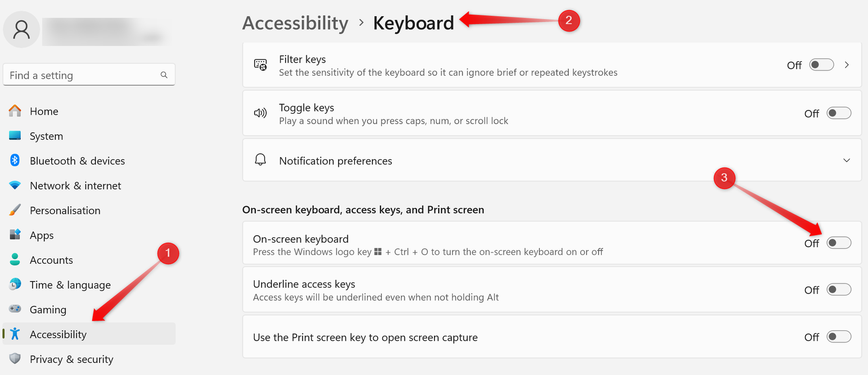Viewport: 868px width, 375px height.
Task: Click the Privacy & security shield icon
Action: [14, 359]
